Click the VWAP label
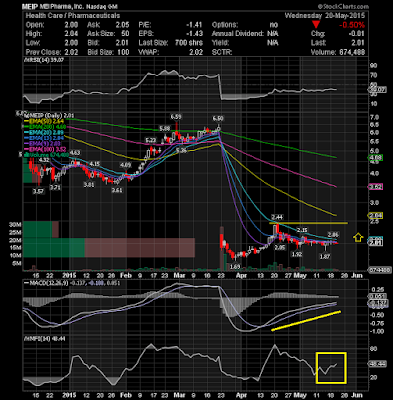The image size is (393, 400). [149, 52]
